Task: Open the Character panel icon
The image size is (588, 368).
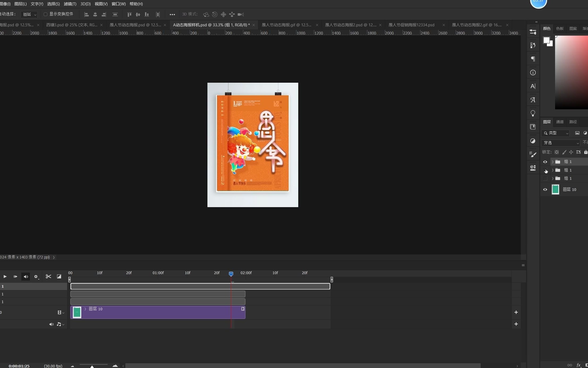Action: pos(533,86)
